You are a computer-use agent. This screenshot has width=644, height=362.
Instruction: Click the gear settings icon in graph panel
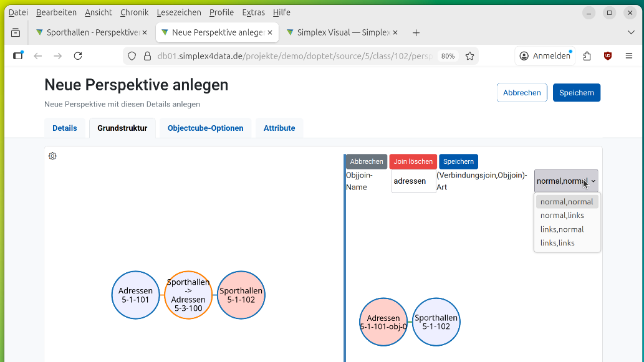(52, 156)
